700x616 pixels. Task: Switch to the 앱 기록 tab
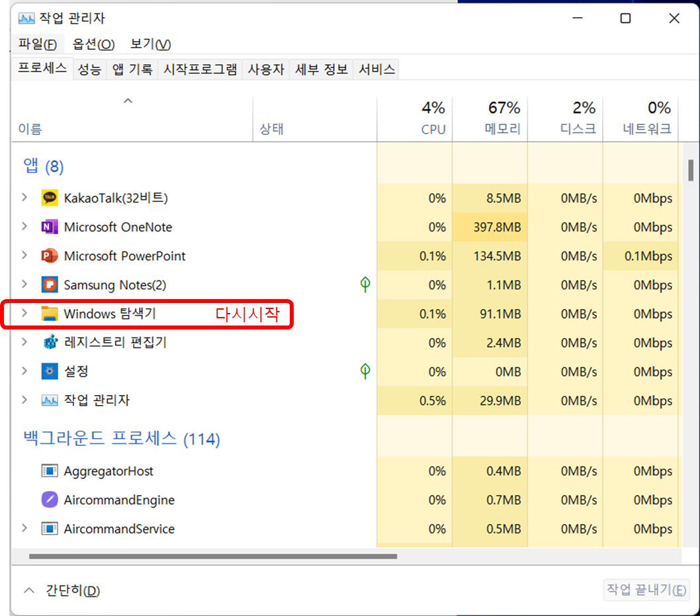(132, 69)
